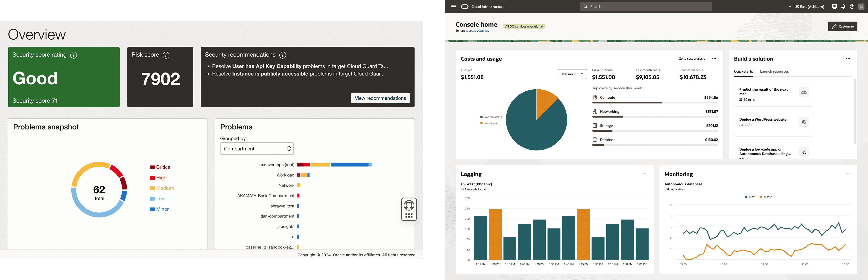Open Costs and usage more options menu

(714, 59)
